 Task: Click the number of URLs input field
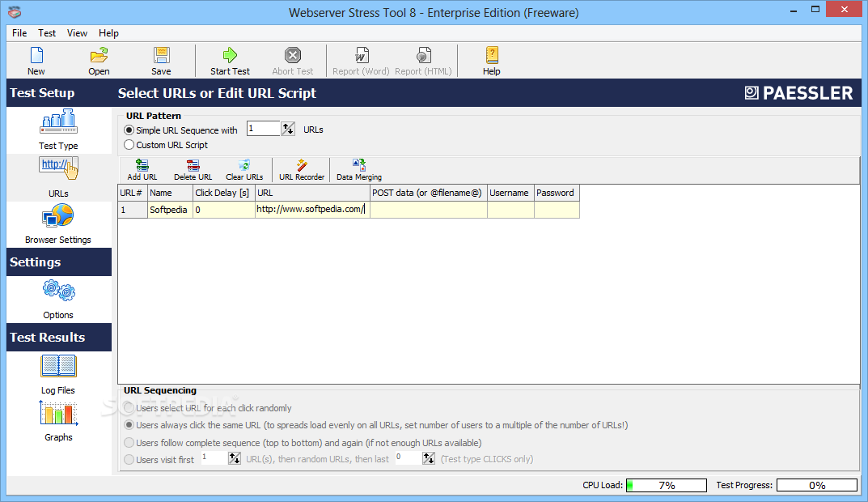pyautogui.click(x=264, y=129)
